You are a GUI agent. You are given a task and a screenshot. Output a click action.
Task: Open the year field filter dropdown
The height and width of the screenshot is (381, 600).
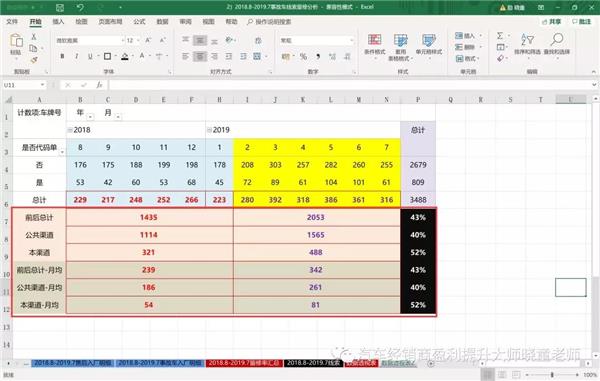[90, 116]
